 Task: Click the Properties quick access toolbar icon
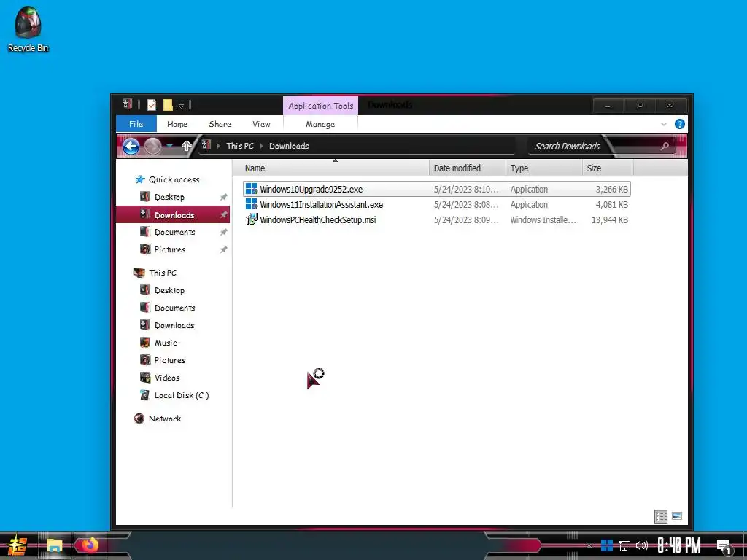[x=152, y=105]
